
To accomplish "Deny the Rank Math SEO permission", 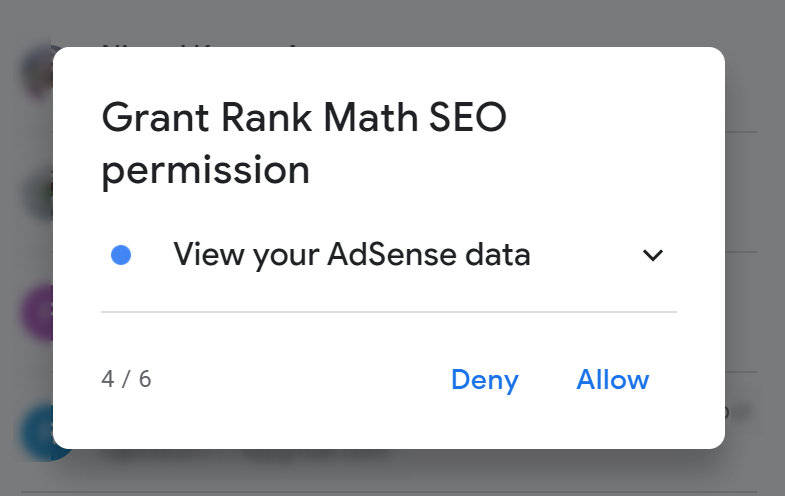I will [x=484, y=380].
